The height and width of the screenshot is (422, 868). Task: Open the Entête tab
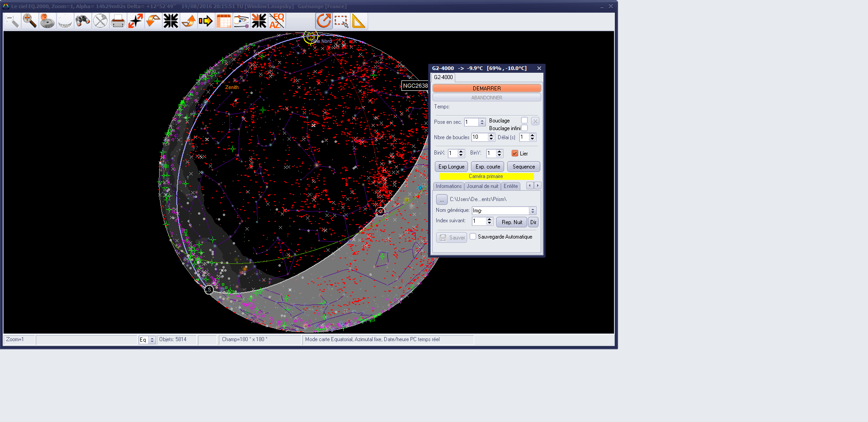click(510, 186)
